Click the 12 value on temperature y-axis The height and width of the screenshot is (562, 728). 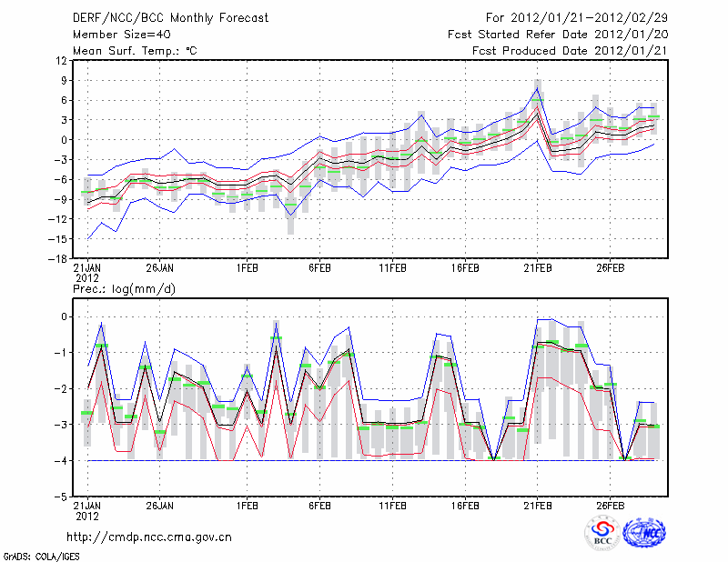tap(59, 61)
